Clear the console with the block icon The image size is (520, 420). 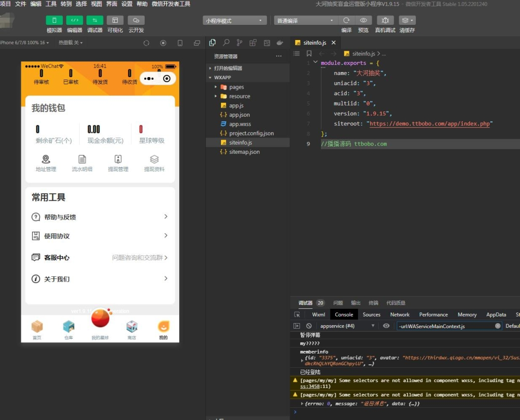coord(309,326)
